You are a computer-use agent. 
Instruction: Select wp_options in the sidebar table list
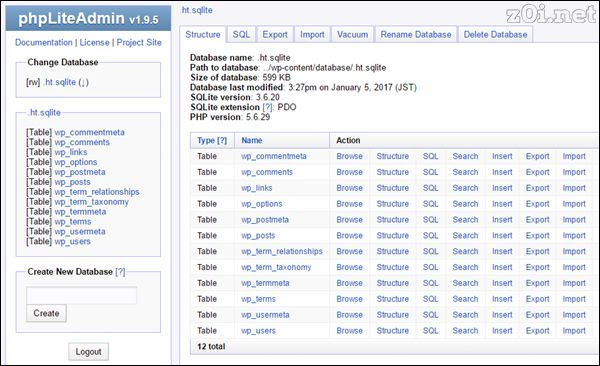[x=76, y=162]
